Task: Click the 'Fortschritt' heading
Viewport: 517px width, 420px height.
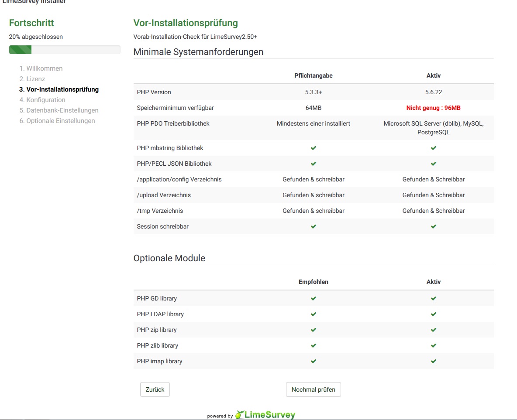Action: coord(31,23)
